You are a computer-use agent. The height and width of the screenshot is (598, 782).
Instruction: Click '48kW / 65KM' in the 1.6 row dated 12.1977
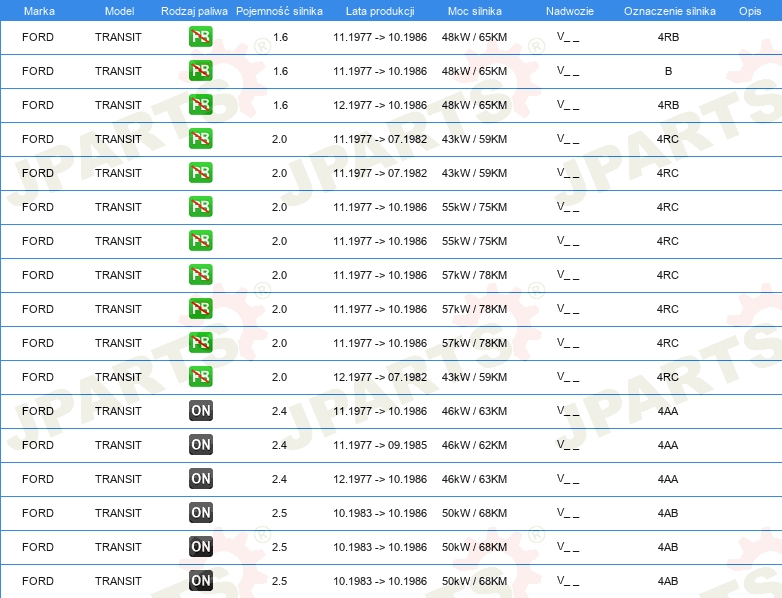pos(474,105)
